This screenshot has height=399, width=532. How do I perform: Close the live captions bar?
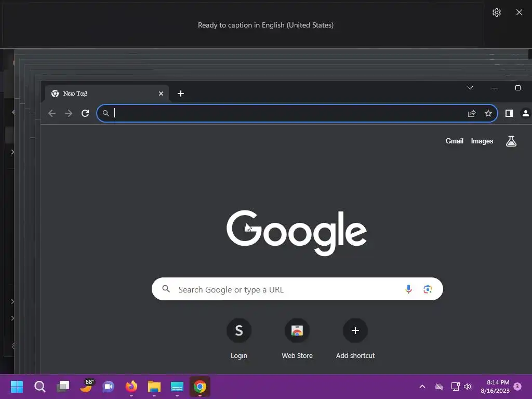pos(519,12)
